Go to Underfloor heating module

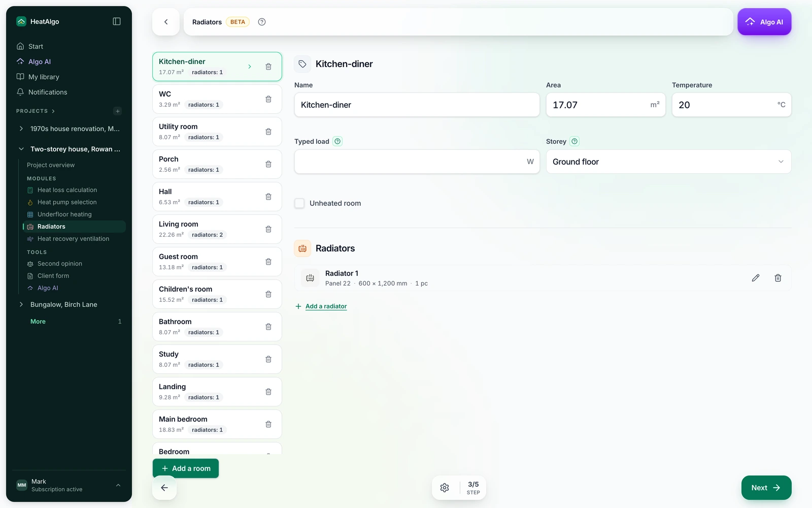click(64, 214)
